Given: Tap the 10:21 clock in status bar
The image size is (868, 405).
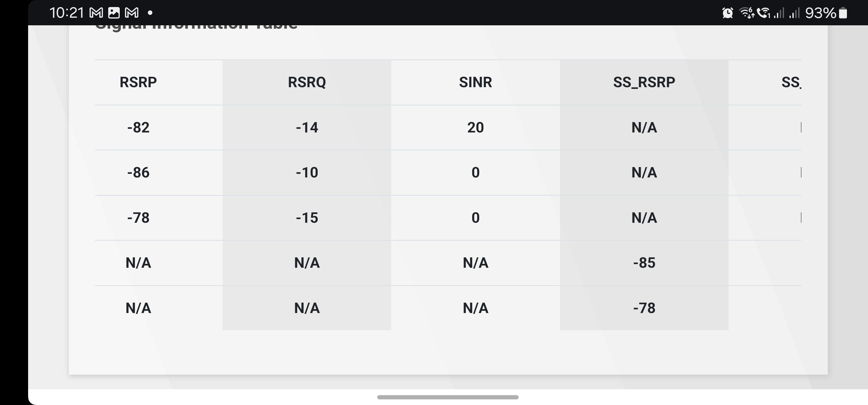Looking at the screenshot, I should pyautogui.click(x=67, y=13).
